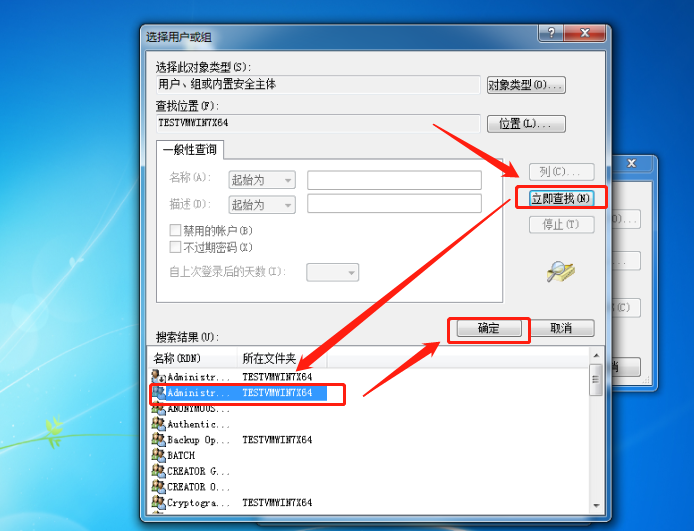Click the Authenticated Users group icon
This screenshot has height=531, width=694.
(158, 423)
